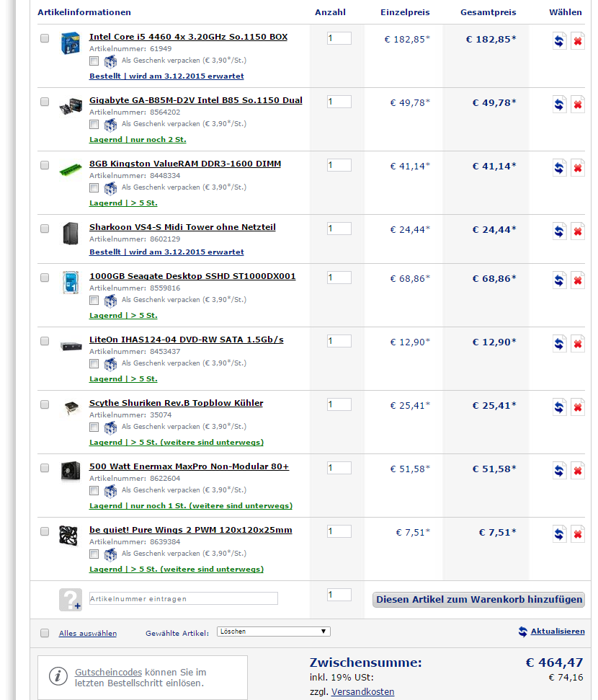Enable gift wrapping for be quiet! Pure Wings 2
The height and width of the screenshot is (700, 598).
[x=94, y=554]
